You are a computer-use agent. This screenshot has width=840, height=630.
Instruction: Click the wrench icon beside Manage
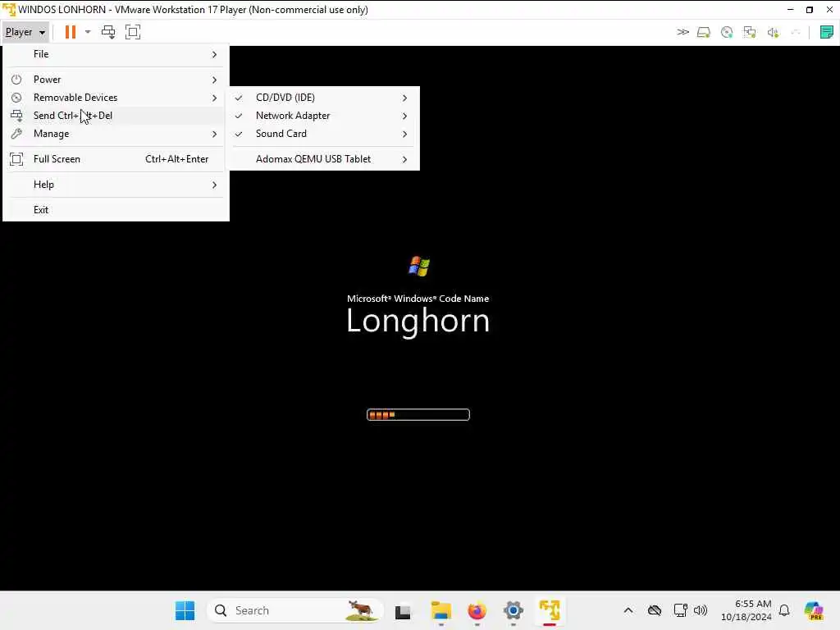point(16,134)
